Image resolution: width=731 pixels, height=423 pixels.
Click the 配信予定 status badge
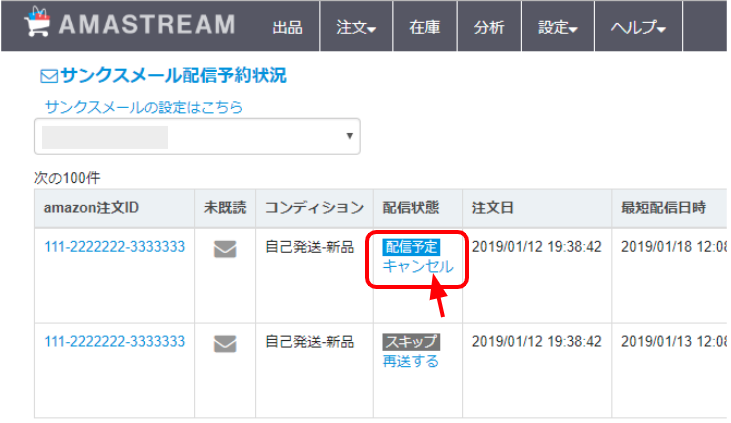pos(411,247)
